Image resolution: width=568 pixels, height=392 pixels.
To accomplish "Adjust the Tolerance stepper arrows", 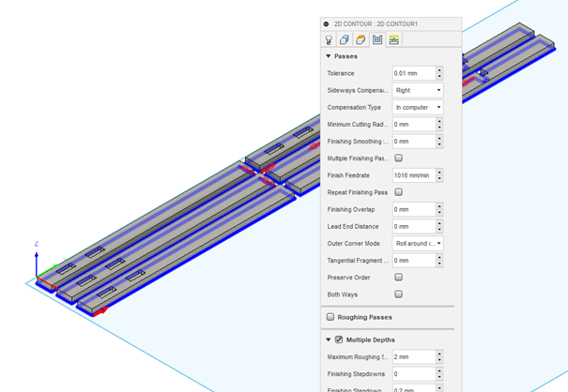I will pos(439,73).
